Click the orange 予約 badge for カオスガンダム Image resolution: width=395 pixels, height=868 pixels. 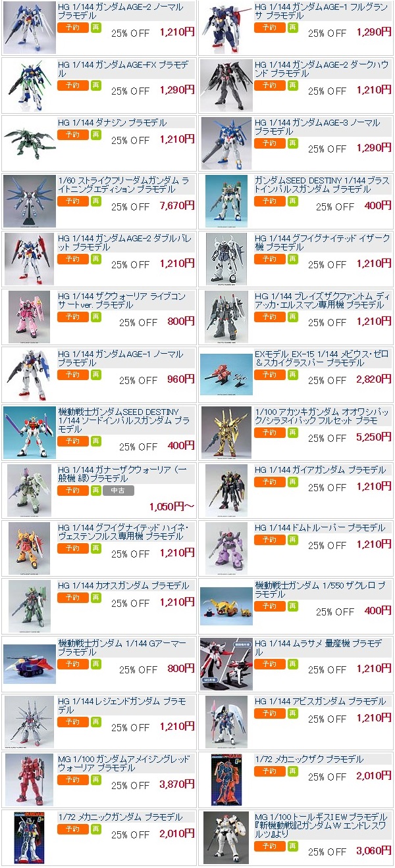pyautogui.click(x=72, y=598)
